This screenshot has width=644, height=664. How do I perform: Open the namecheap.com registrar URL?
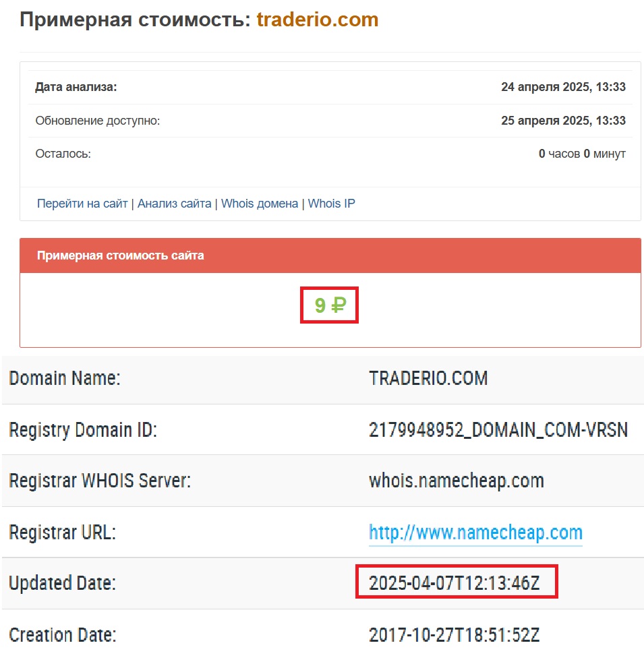point(475,533)
